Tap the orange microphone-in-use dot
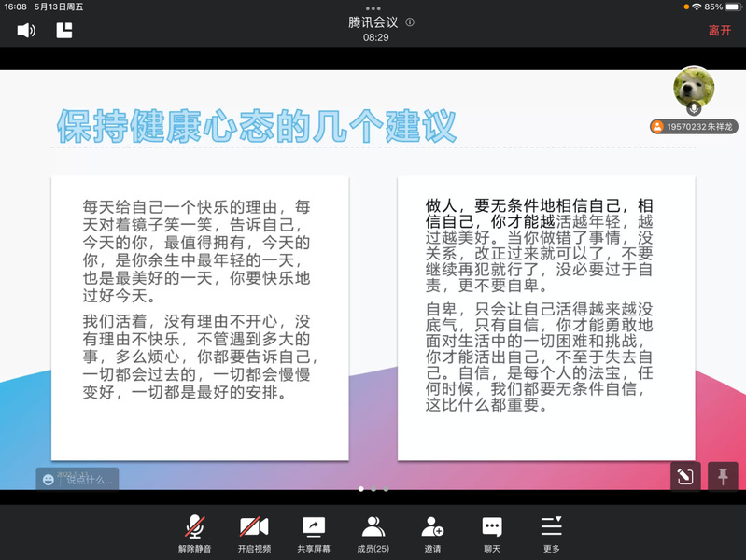 coord(686,7)
